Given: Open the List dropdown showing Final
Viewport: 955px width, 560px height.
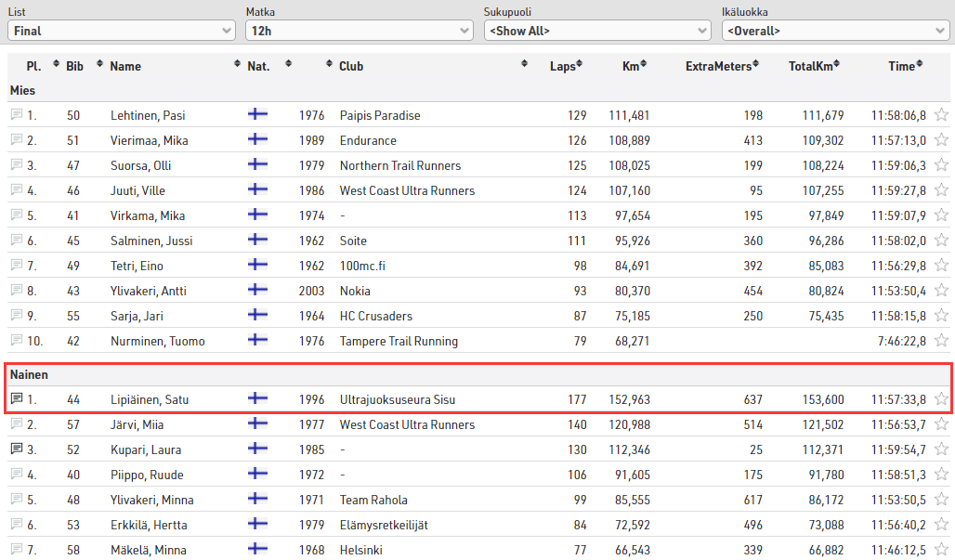Looking at the screenshot, I should tap(121, 31).
